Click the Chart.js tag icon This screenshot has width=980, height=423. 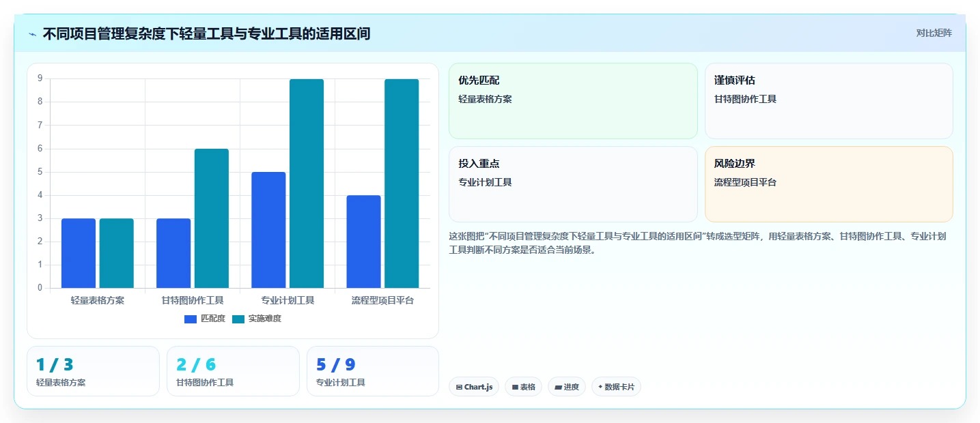click(x=459, y=387)
